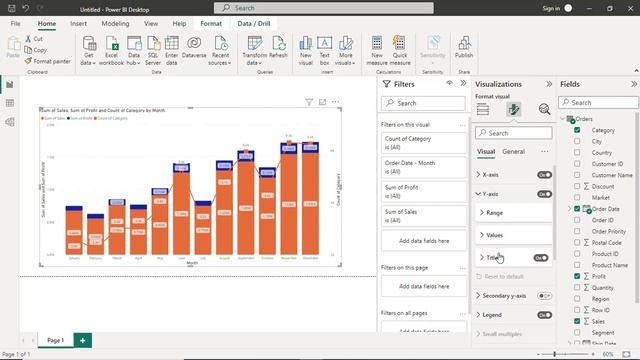Expand the Legend section
The height and width of the screenshot is (360, 640).
pos(478,315)
